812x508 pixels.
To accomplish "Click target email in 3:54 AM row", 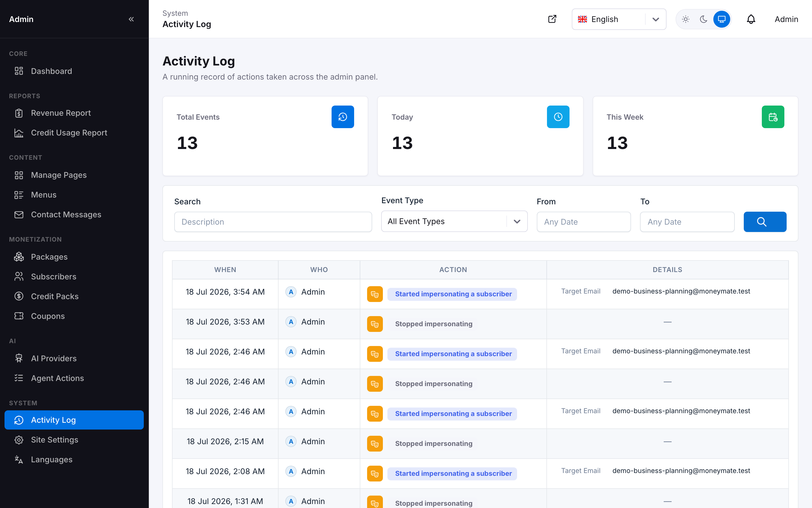I will (681, 291).
